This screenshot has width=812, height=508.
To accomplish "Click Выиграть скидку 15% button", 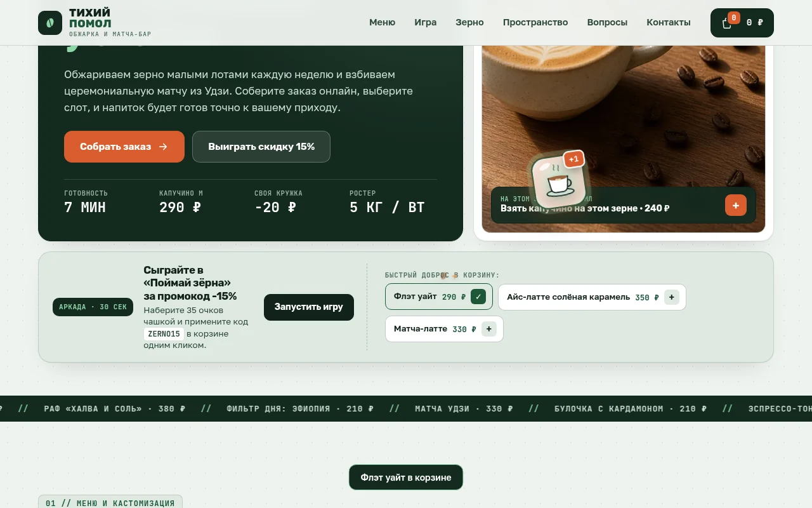I will 261,147.
